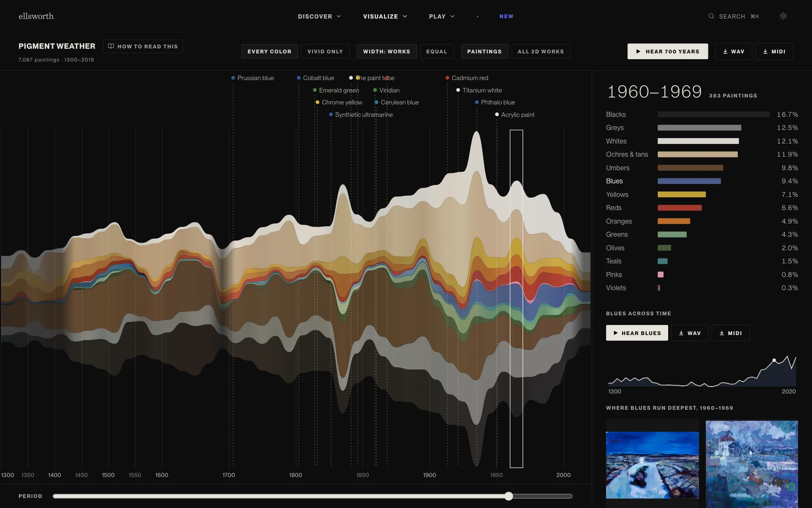Click the Period slider handle
This screenshot has width=812, height=508.
click(509, 496)
